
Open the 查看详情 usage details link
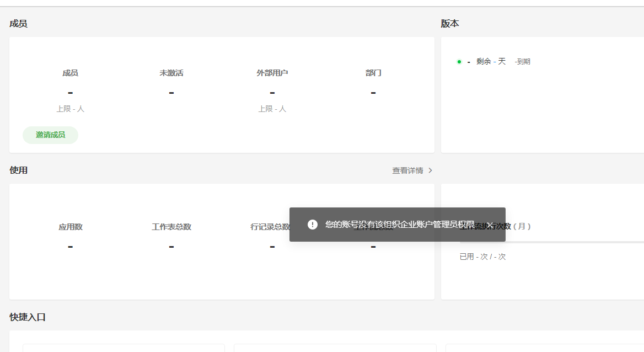(x=408, y=171)
